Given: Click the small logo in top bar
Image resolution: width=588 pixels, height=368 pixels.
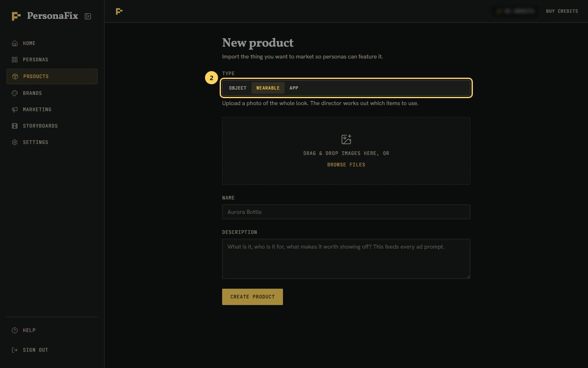Looking at the screenshot, I should [119, 11].
